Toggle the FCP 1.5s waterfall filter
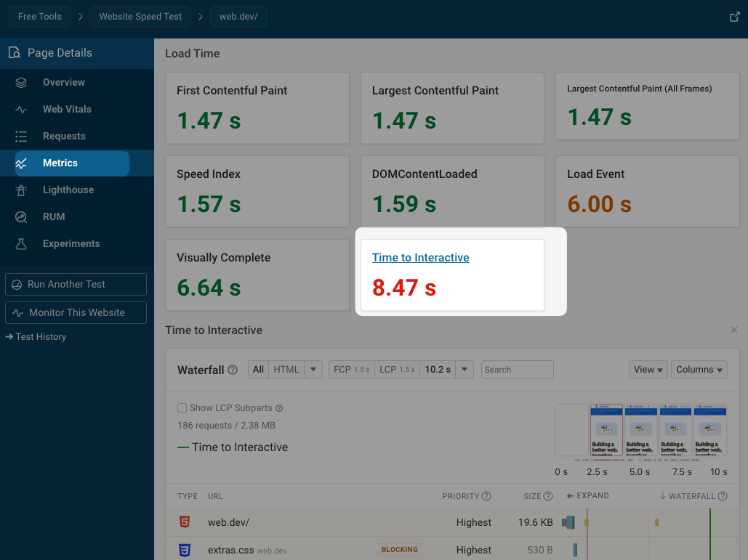Viewport: 748px width, 560px height. 350,369
